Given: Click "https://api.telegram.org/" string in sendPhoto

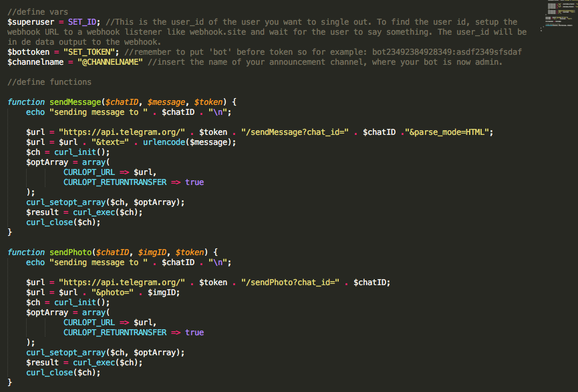Looking at the screenshot, I should 122,282.
